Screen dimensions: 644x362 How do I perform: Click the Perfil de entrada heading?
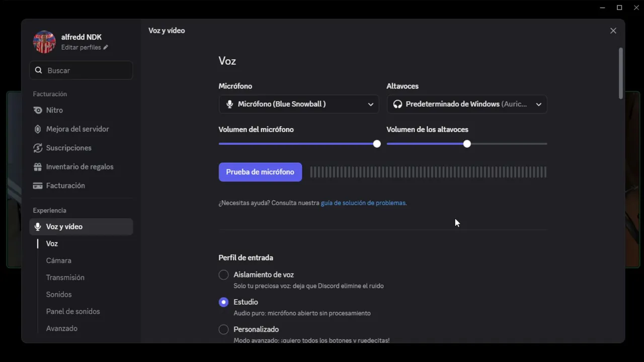point(246,258)
